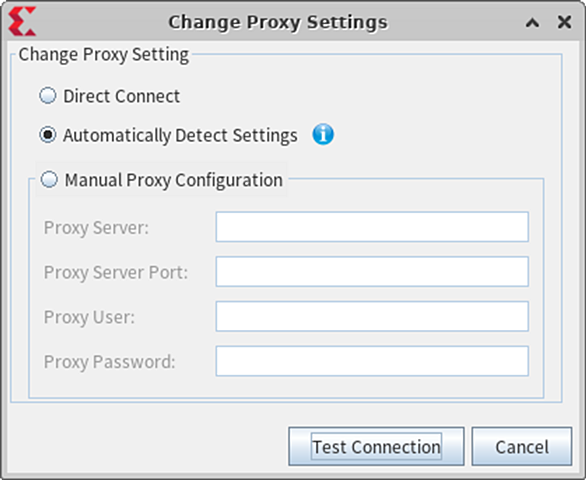Screen dimensions: 586x480
Task: Click the "Direct Connect" label text
Action: pyautogui.click(x=121, y=96)
